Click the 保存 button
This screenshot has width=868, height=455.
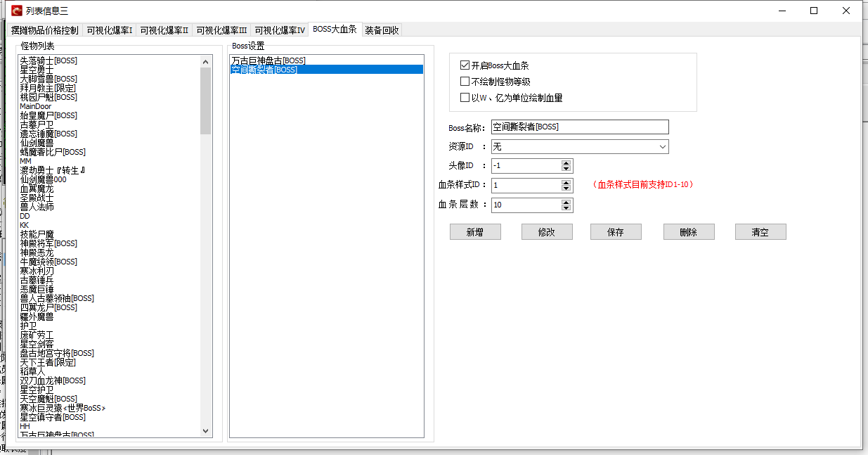pyautogui.click(x=616, y=232)
